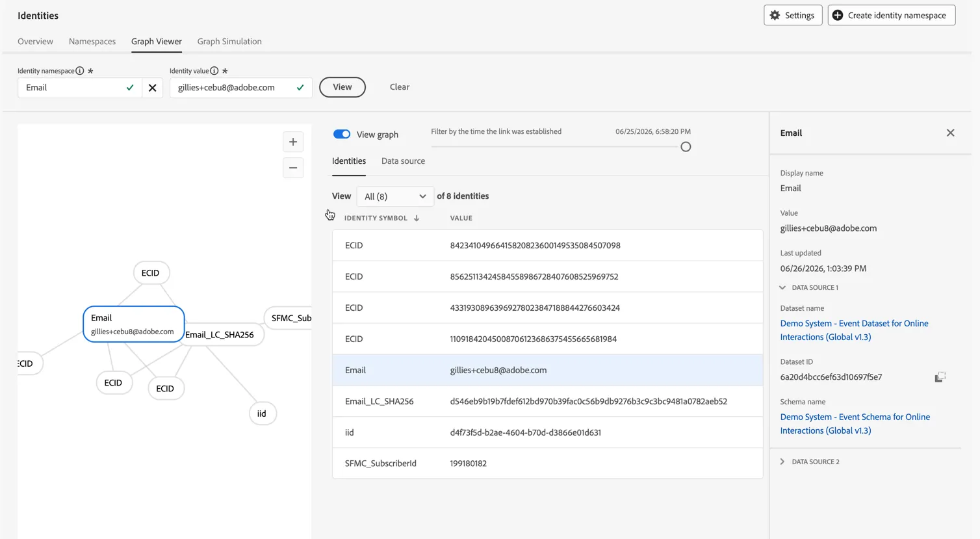Click the topmost ECID node above Email
The image size is (980, 539).
pos(151,273)
